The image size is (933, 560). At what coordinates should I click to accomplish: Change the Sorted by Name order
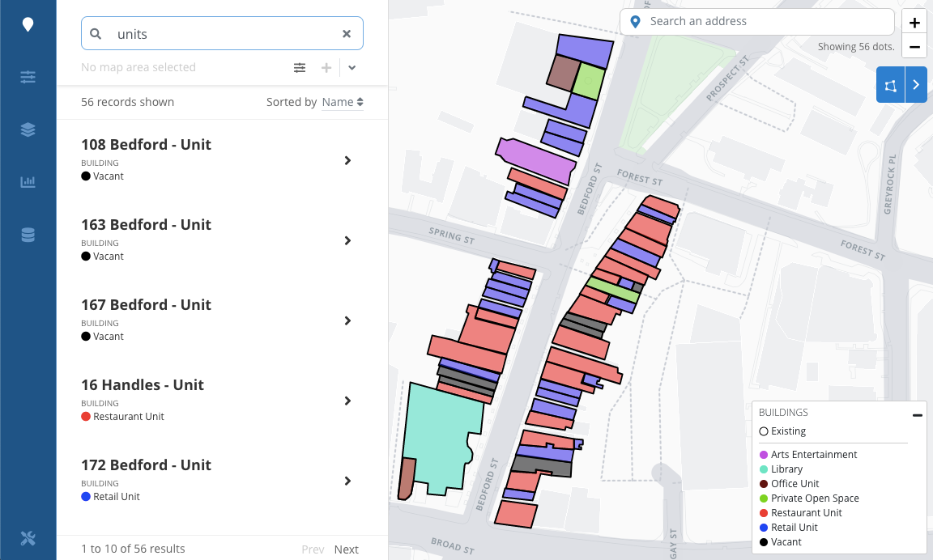341,102
